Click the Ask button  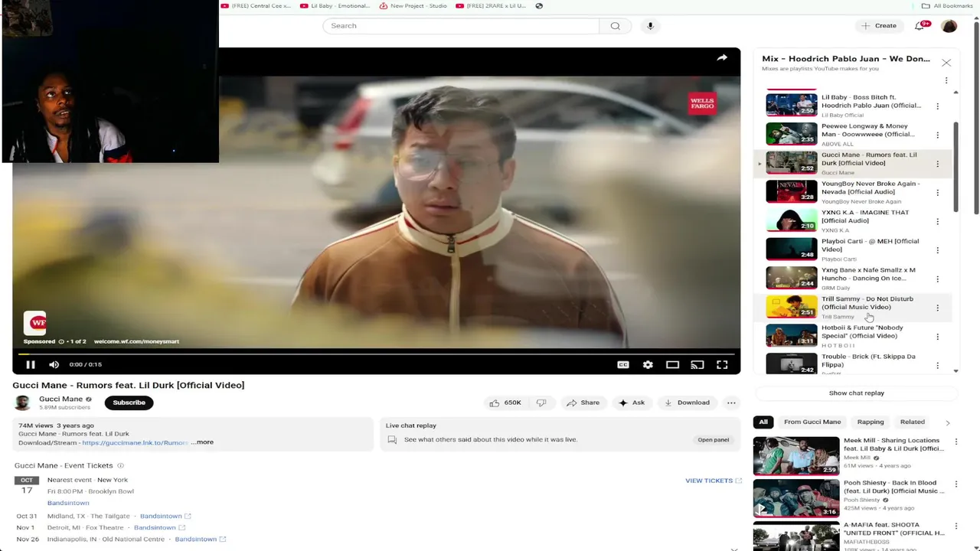(x=632, y=403)
